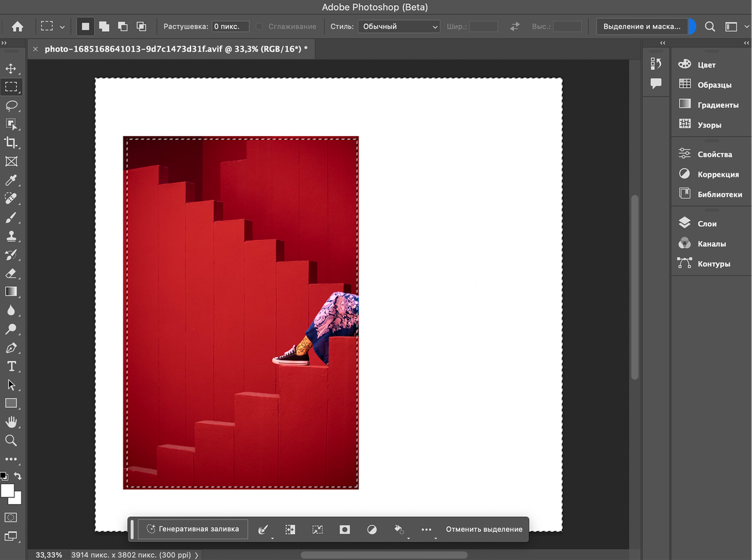Select the Gradient tool
Image resolution: width=752 pixels, height=560 pixels.
click(11, 291)
